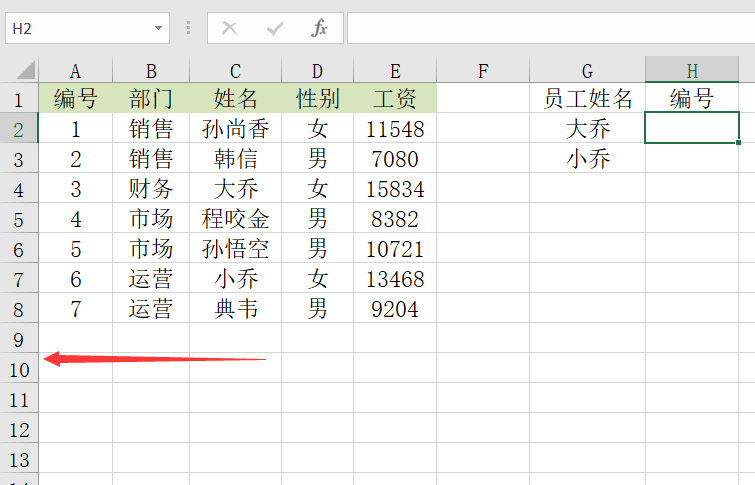
Task: Select row 6 header
Action: pyautogui.click(x=19, y=248)
